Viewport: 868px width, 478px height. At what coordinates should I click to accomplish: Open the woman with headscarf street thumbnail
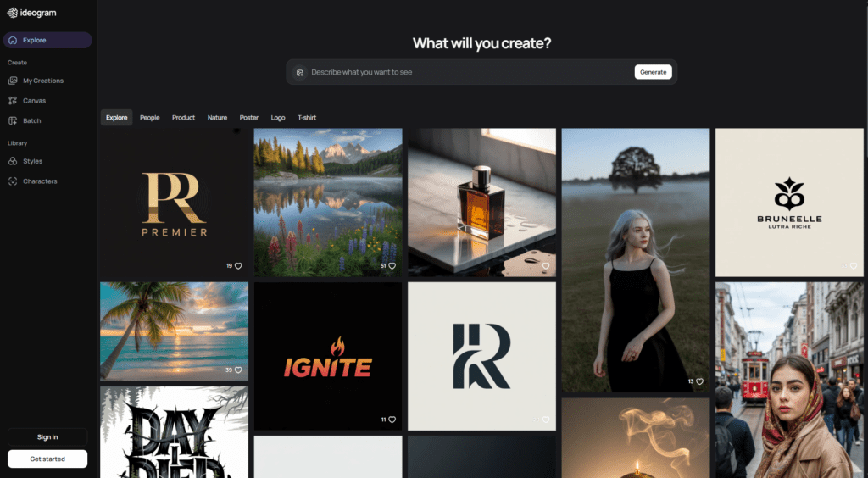(789, 380)
